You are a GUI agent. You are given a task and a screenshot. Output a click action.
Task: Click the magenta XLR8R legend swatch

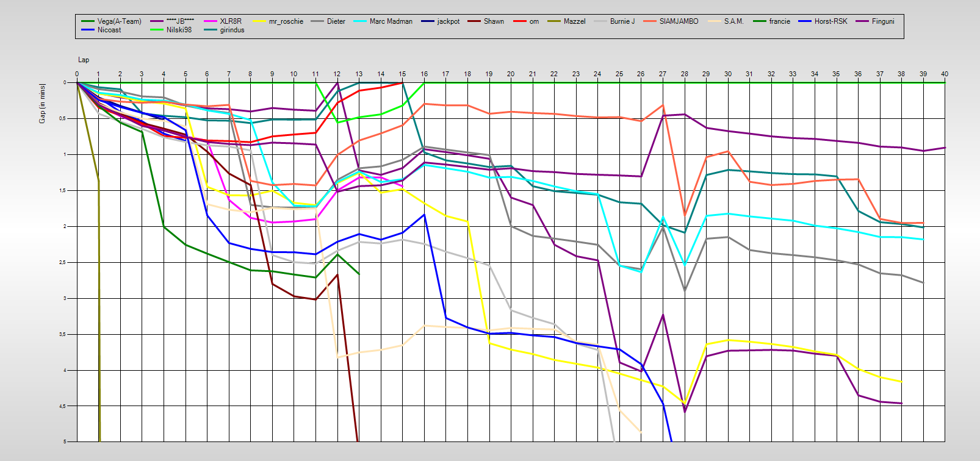211,21
